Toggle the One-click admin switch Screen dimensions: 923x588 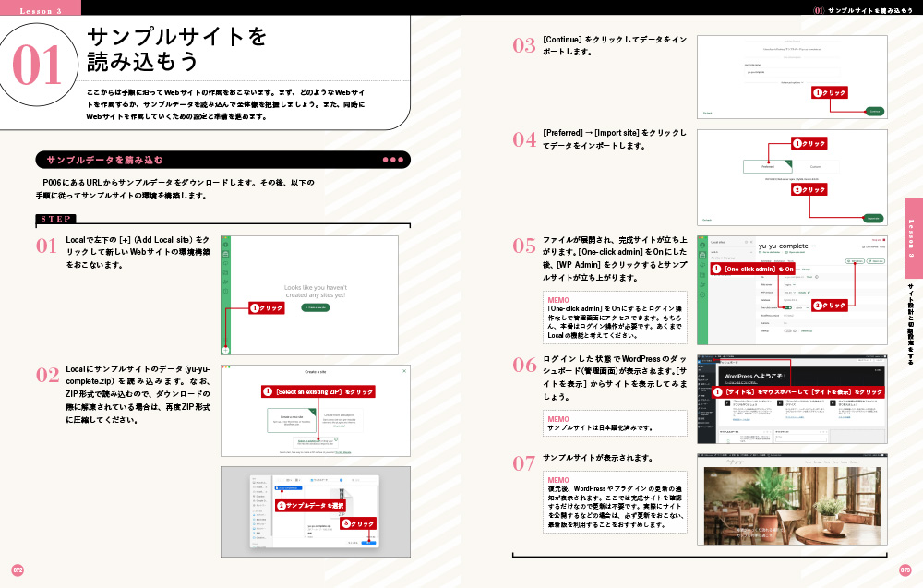point(788,307)
